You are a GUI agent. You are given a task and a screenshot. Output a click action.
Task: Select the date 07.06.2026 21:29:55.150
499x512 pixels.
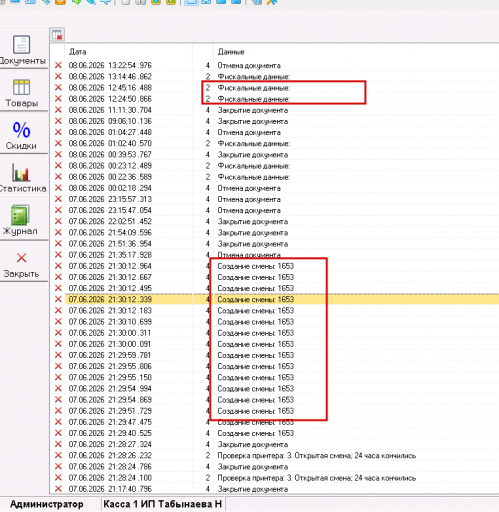(110, 377)
